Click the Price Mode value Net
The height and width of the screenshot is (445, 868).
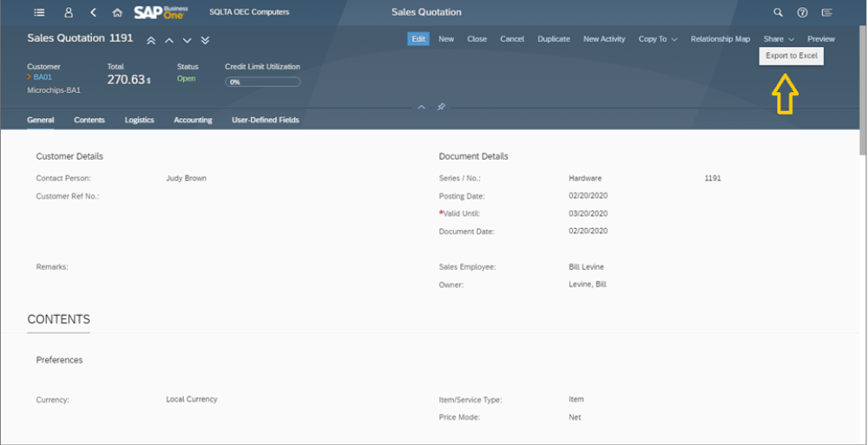click(x=575, y=417)
